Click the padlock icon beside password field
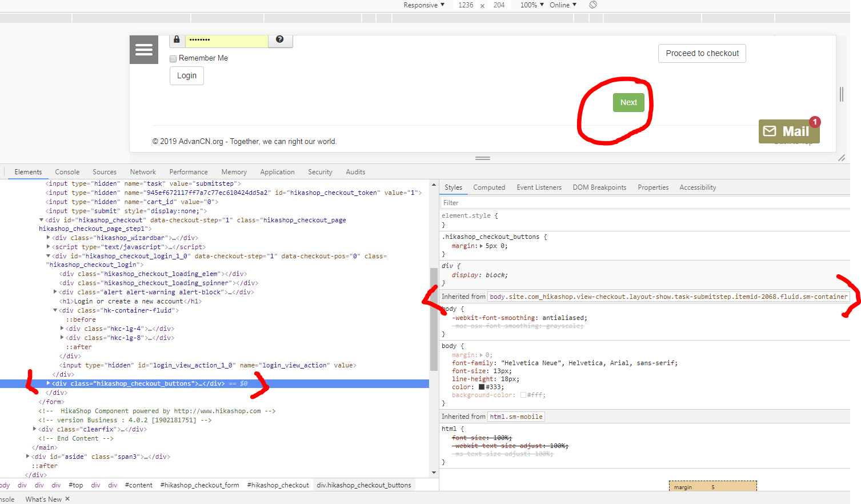The image size is (861, 504). click(177, 39)
